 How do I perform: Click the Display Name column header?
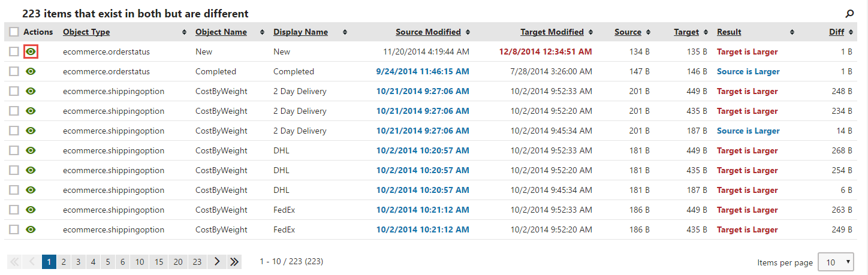pyautogui.click(x=300, y=32)
